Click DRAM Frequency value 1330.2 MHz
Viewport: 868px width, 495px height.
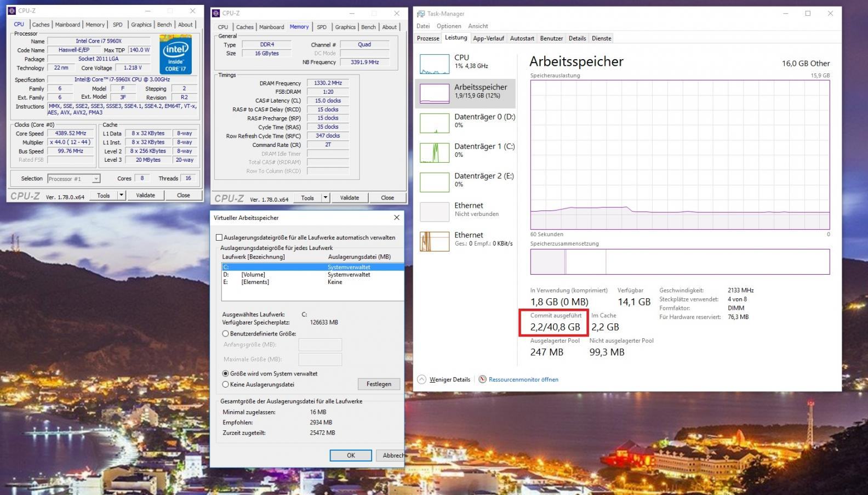coord(328,83)
